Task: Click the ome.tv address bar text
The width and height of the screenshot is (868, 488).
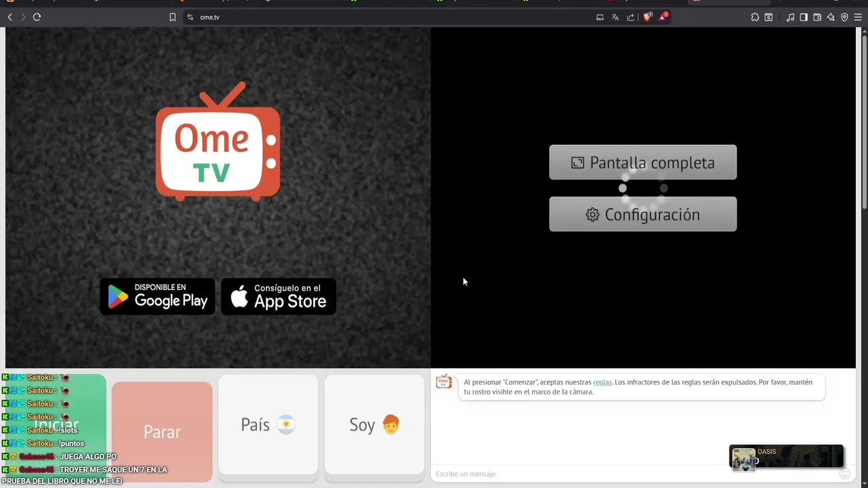Action: coord(210,17)
